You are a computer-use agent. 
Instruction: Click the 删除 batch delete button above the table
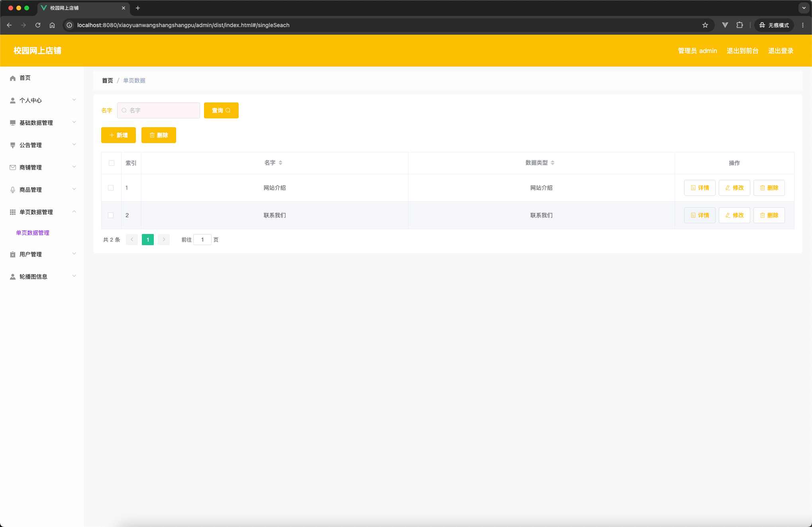(x=159, y=135)
